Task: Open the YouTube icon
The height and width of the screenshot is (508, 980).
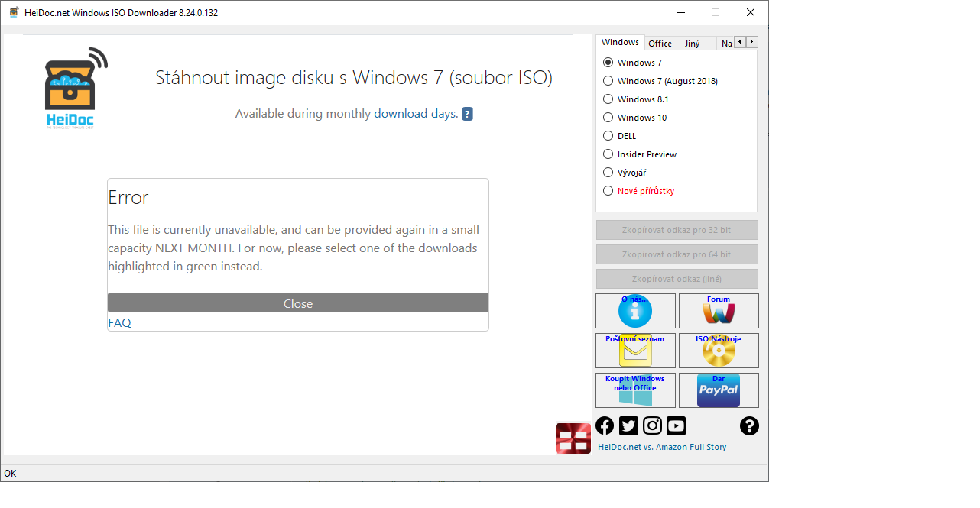Action: (x=676, y=426)
